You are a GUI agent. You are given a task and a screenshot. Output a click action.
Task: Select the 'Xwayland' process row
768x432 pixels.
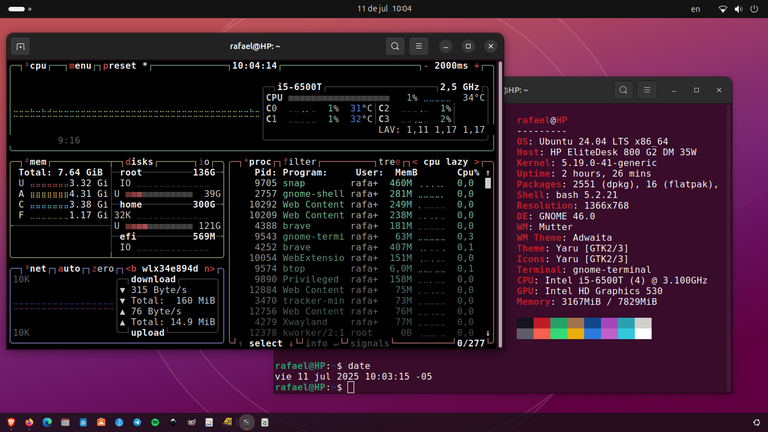[x=361, y=322]
